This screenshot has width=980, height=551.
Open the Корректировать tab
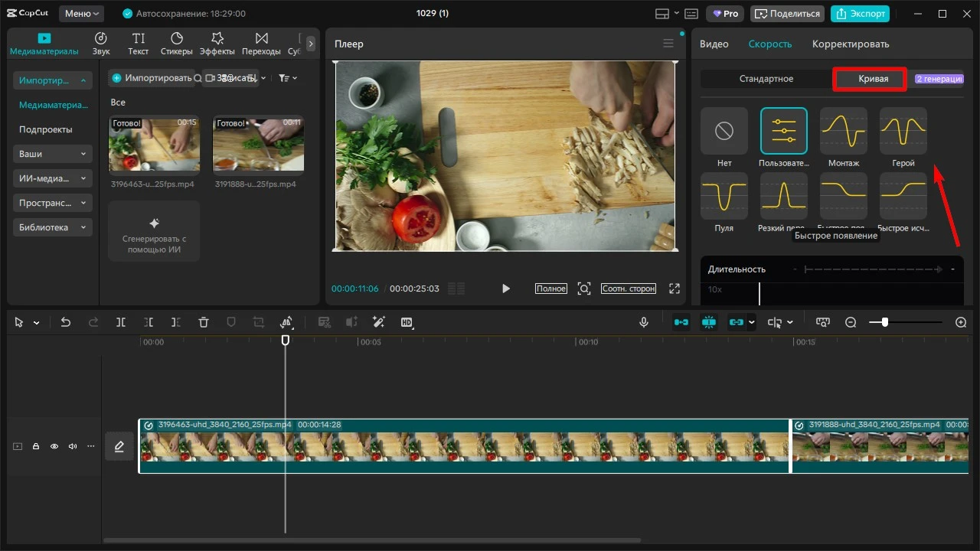851,44
